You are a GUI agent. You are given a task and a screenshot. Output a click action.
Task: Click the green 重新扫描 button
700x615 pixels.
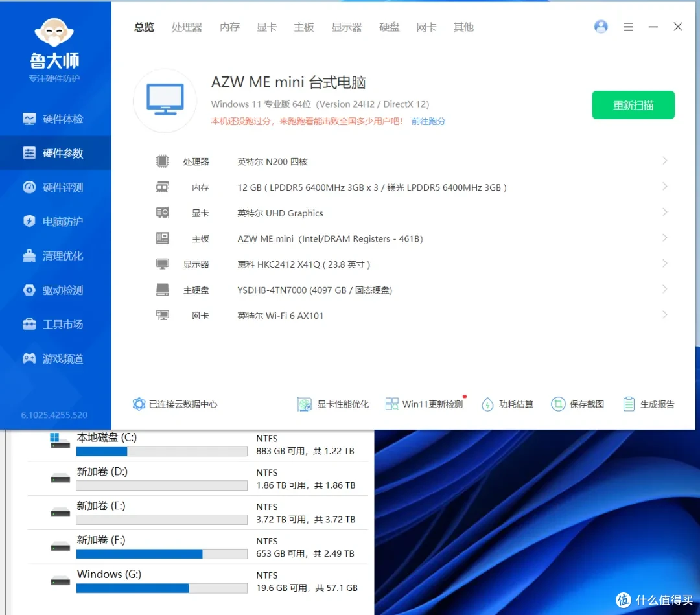(x=633, y=105)
